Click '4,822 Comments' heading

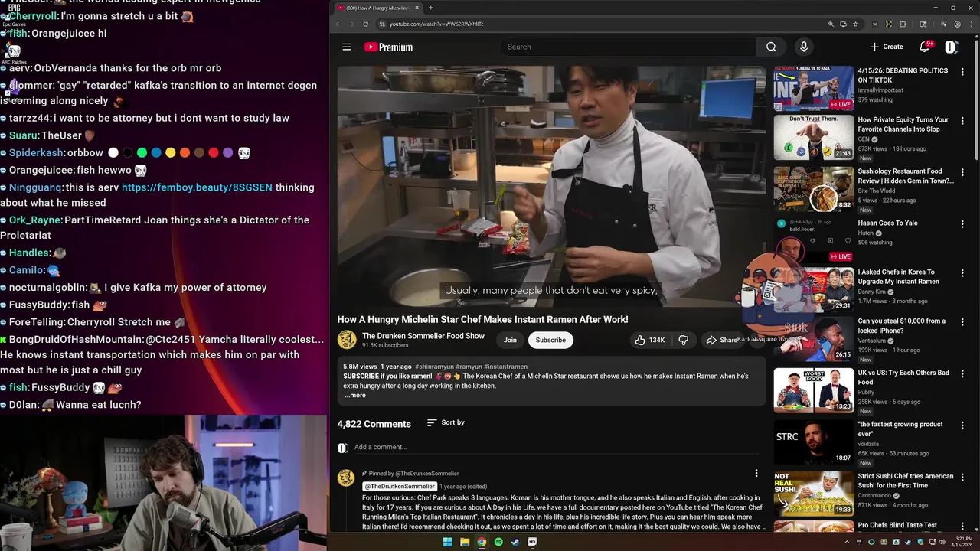pyautogui.click(x=374, y=424)
